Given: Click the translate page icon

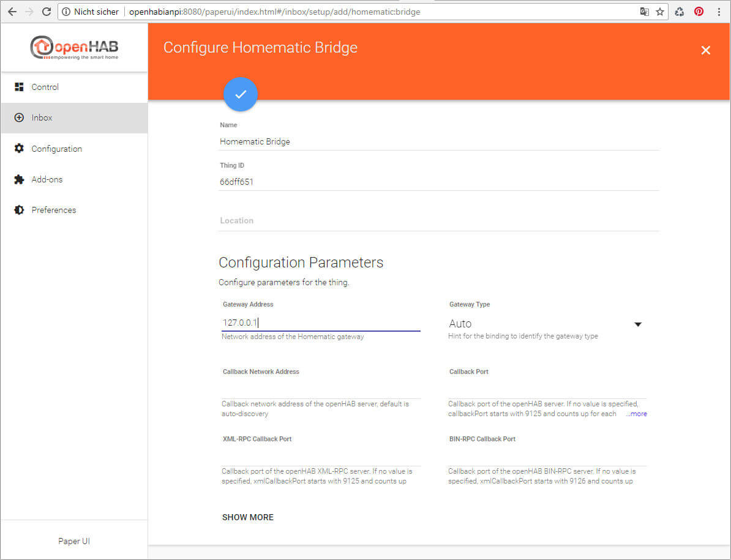Looking at the screenshot, I should [644, 12].
